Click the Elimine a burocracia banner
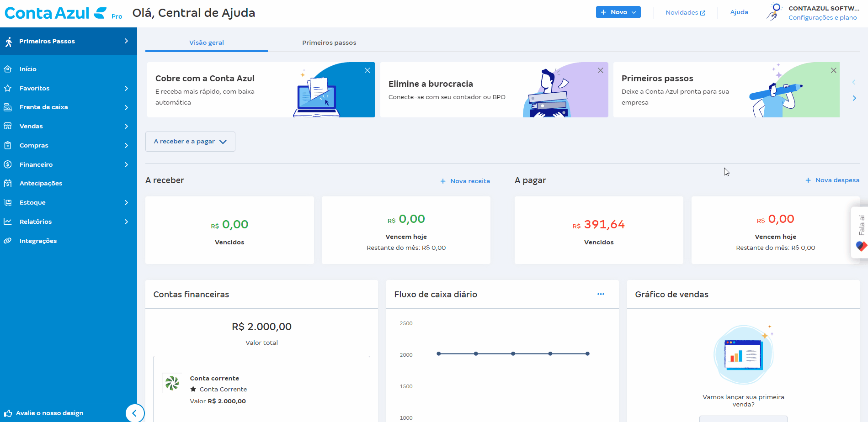 (494, 90)
